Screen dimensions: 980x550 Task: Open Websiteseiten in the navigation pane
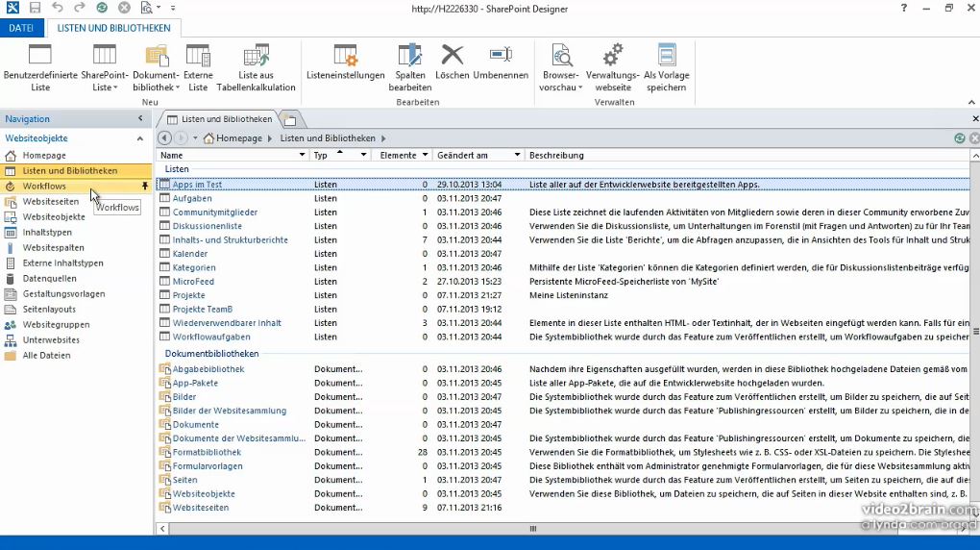click(51, 202)
